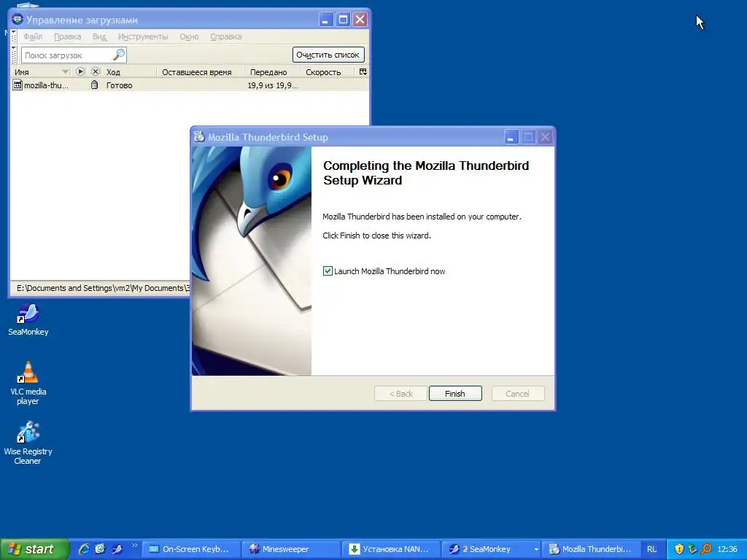This screenshot has width=747, height=560.
Task: Open the column picker icon in downloads list
Action: click(363, 71)
